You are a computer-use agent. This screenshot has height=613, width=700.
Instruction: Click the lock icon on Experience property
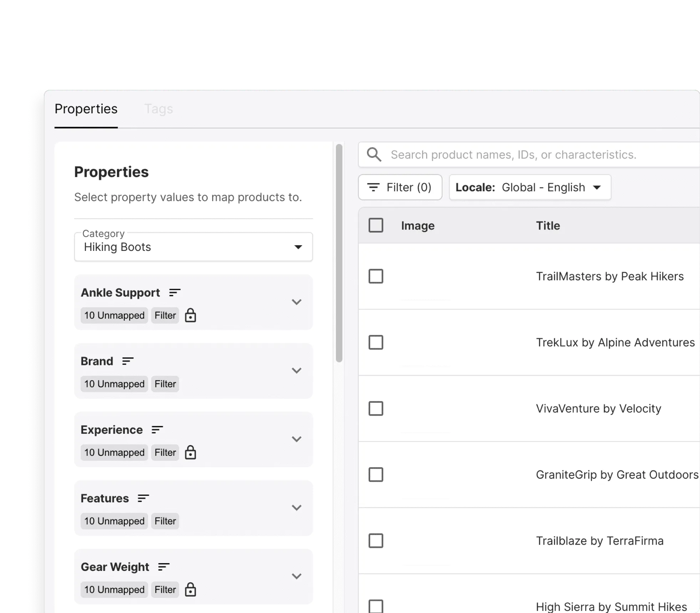click(x=191, y=453)
